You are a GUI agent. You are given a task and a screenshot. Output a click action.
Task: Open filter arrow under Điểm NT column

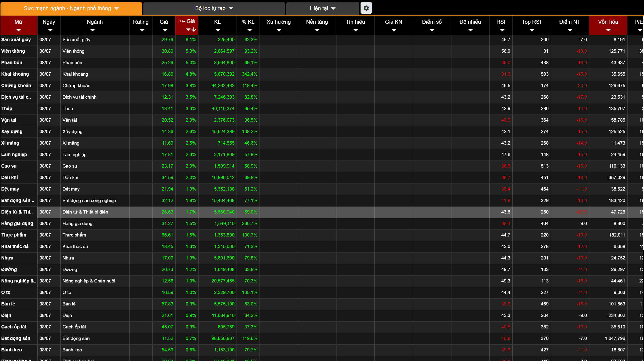(570, 30)
